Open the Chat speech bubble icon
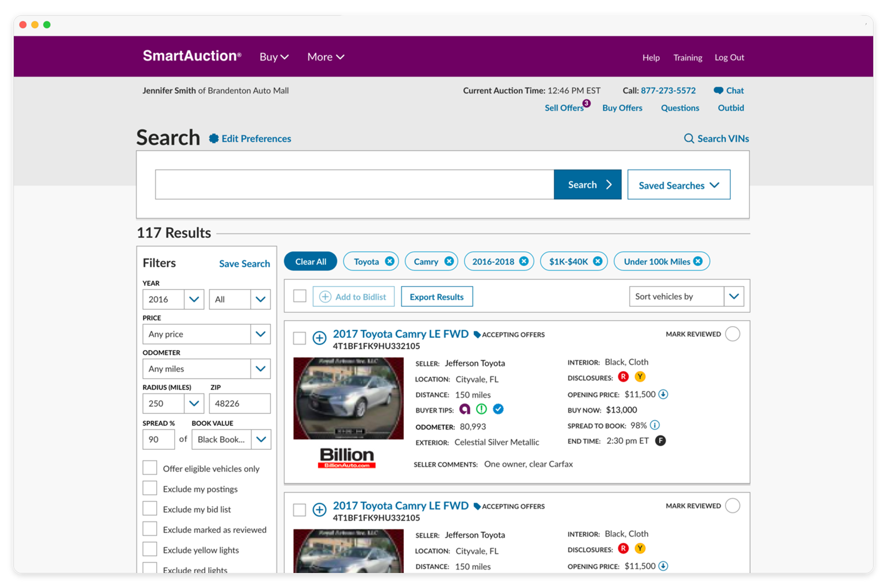 [718, 91]
